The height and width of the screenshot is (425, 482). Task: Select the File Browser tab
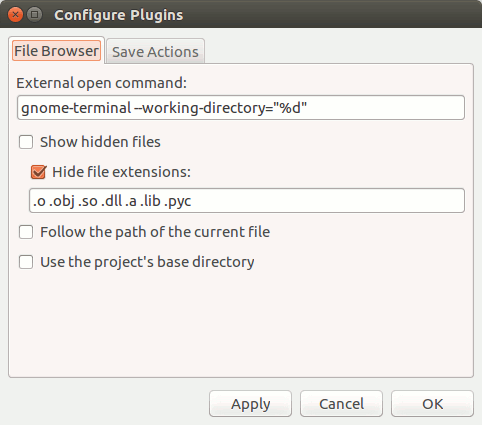tap(56, 51)
